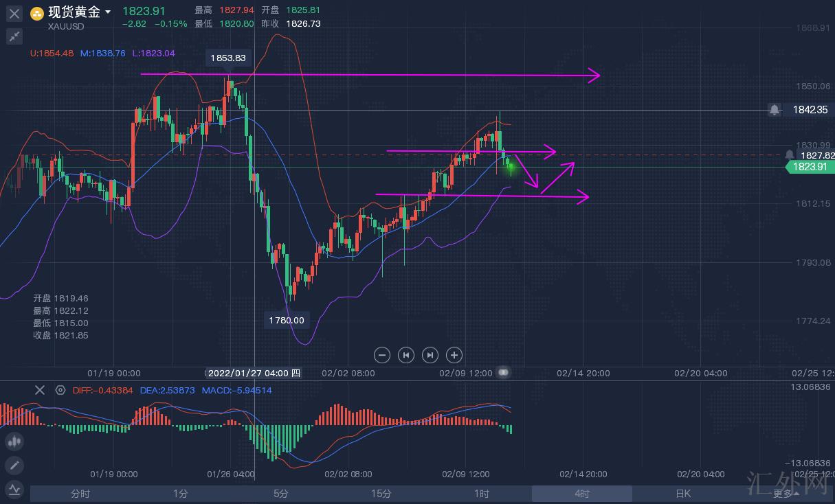Click the gold coin symbol icon
Image resolution: width=835 pixels, height=504 pixels.
pyautogui.click(x=37, y=12)
